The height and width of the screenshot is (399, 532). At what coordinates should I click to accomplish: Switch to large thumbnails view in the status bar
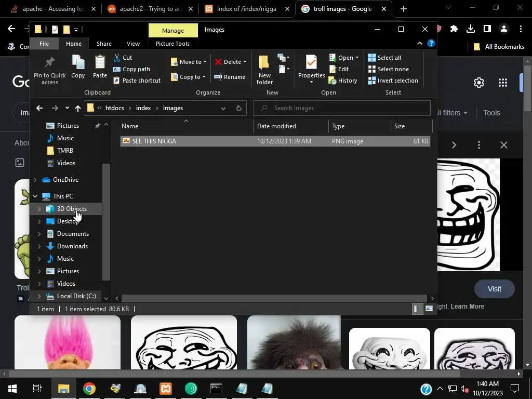pos(429,309)
